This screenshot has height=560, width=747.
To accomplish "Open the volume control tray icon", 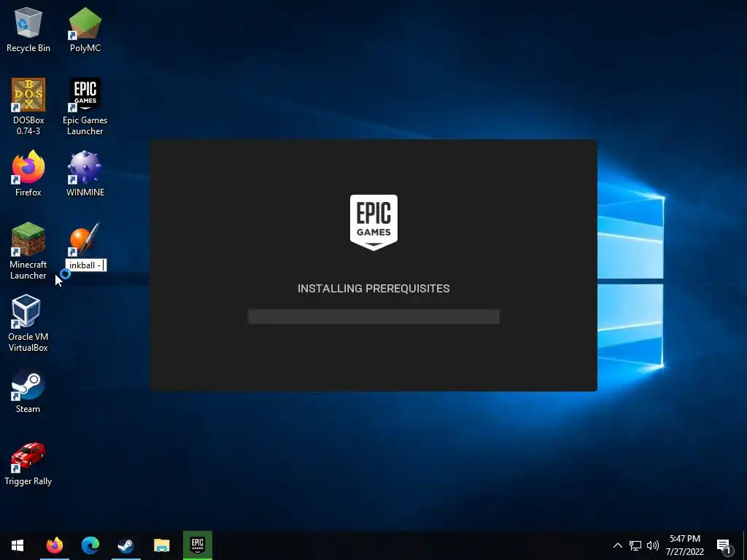I will pos(653,545).
